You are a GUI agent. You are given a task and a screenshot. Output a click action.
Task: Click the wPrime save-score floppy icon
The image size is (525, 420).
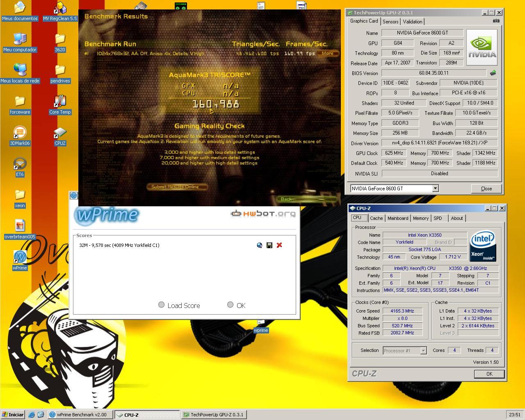pos(269,245)
